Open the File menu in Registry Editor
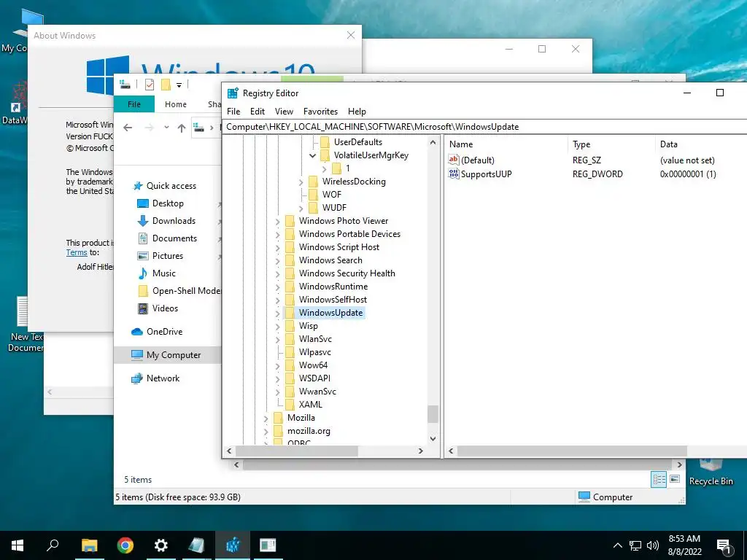 pos(233,112)
